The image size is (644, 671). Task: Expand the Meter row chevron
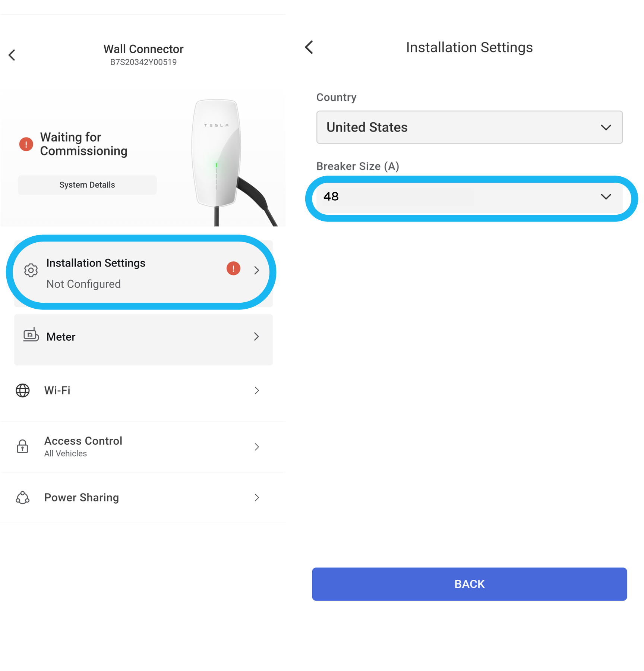[x=256, y=337]
